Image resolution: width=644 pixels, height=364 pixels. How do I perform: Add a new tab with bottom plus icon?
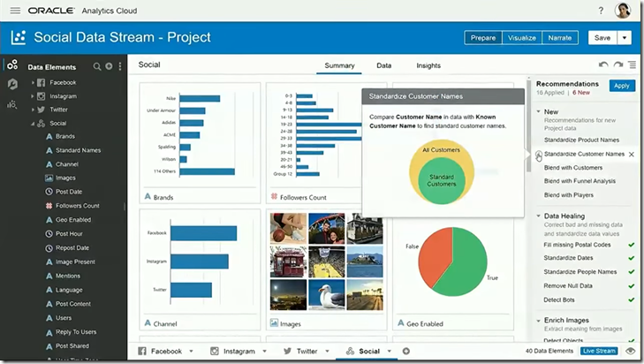point(406,351)
